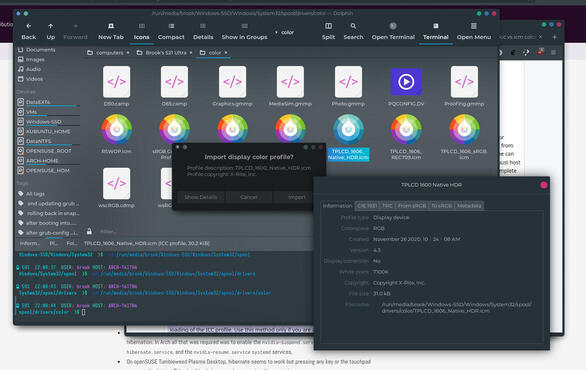Expand the computers breadcrumb dropdown arrow

click(128, 53)
